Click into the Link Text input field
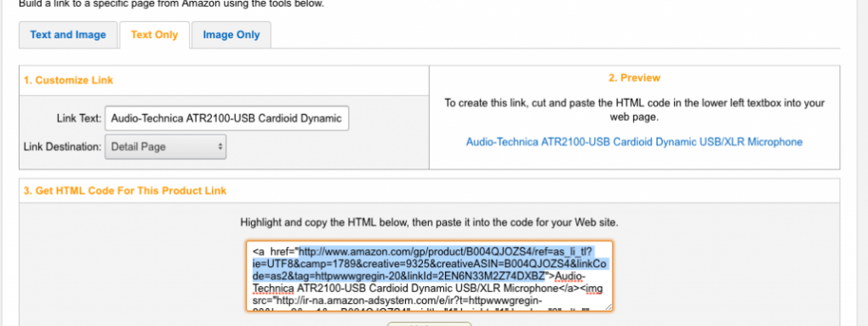Screen dimensions: 868x326 pos(227,118)
